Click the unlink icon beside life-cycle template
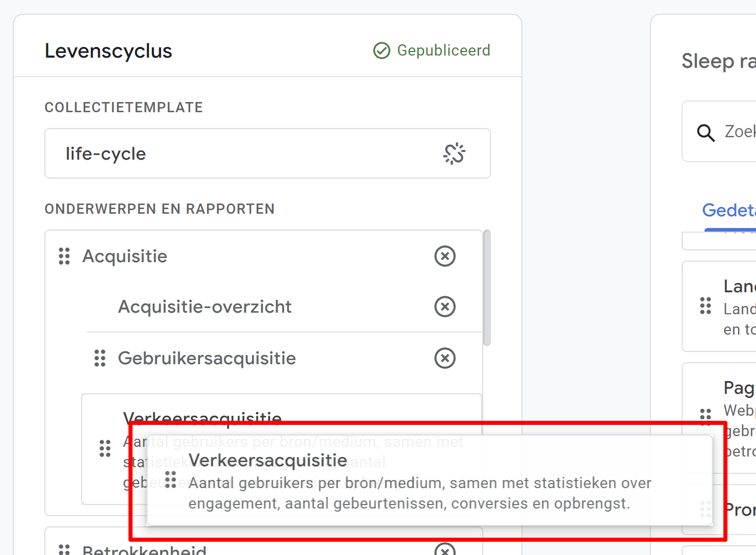Screen dimensions: 756x555 454,153
